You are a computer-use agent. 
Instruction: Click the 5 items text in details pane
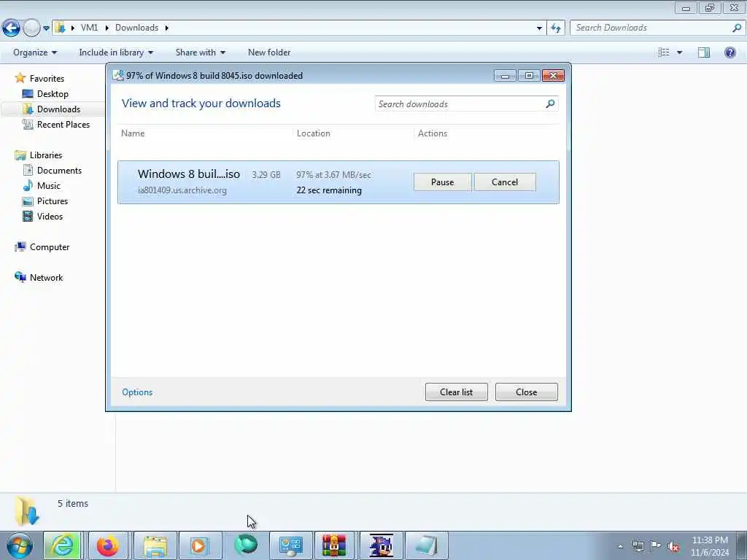pos(73,503)
